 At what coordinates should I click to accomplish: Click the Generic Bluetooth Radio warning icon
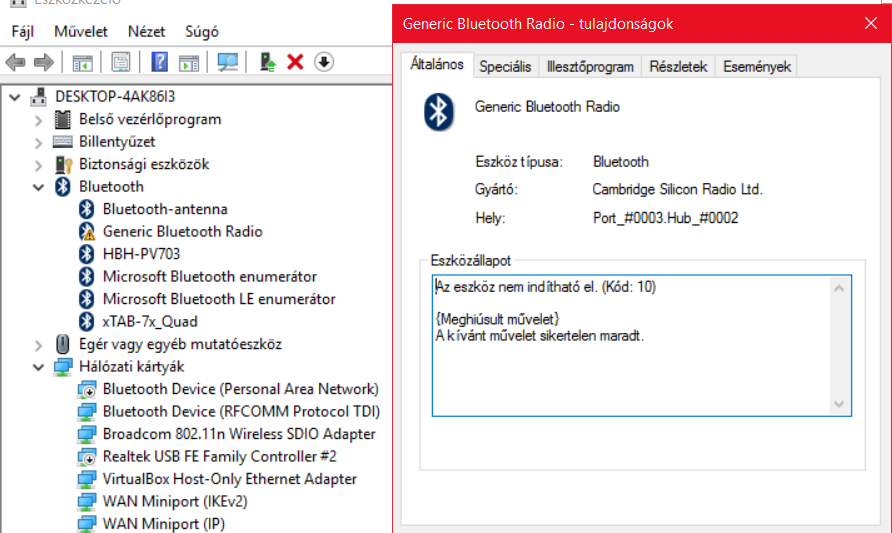click(86, 232)
